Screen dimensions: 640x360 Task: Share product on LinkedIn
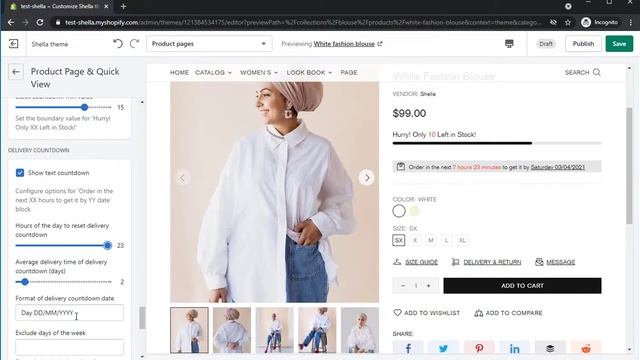pyautogui.click(x=514, y=348)
